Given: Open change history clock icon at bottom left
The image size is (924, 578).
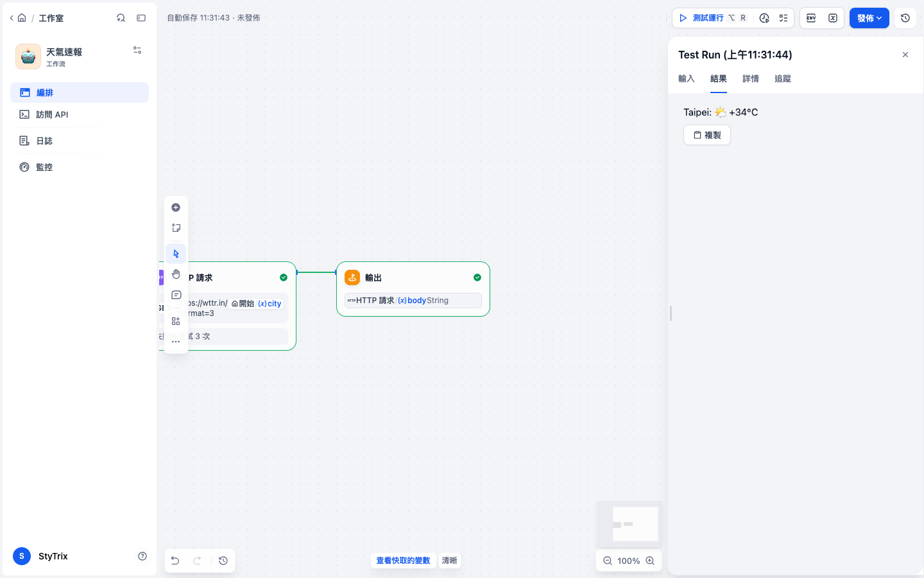Looking at the screenshot, I should [x=223, y=561].
